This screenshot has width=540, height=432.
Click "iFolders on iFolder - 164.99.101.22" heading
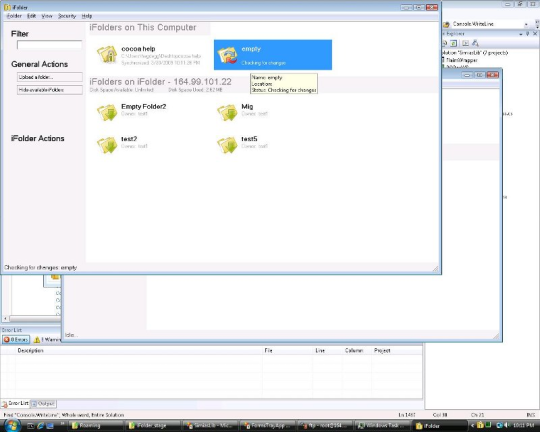(160, 82)
